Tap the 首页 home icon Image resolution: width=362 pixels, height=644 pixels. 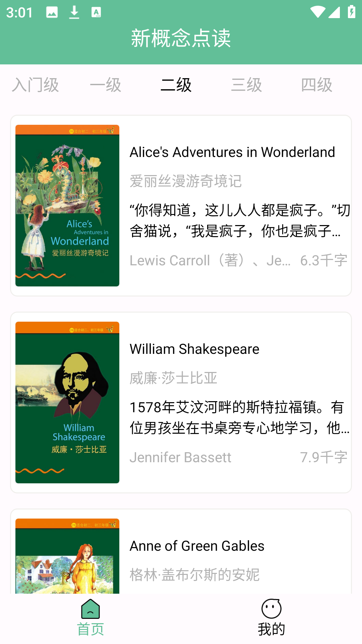(x=90, y=608)
